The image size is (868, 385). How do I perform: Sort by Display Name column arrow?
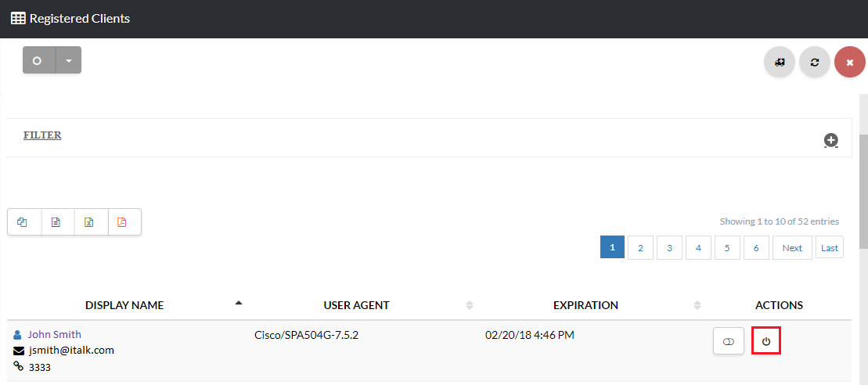(239, 304)
